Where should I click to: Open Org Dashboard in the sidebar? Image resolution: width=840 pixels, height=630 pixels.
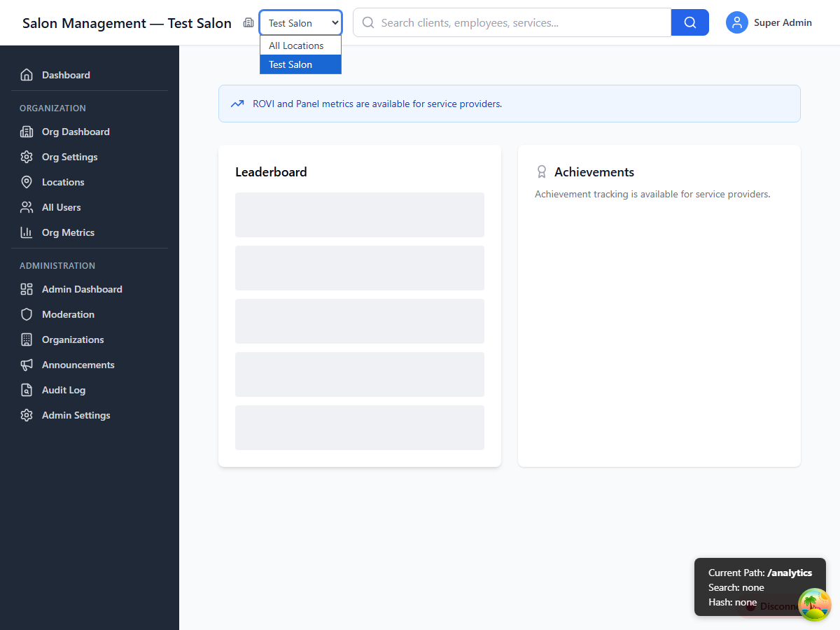tap(76, 132)
